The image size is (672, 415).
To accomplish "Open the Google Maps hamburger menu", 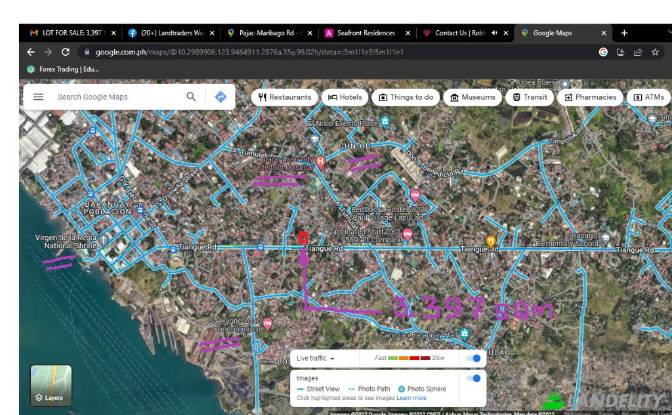I will click(38, 97).
